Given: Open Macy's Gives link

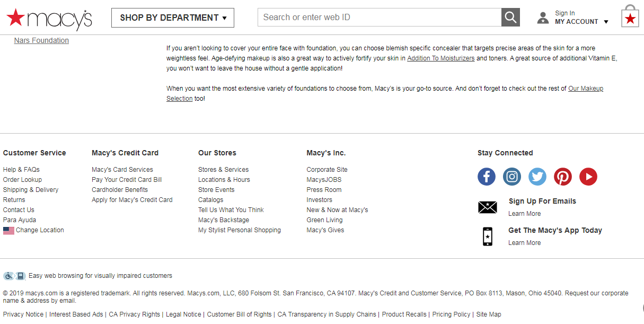Looking at the screenshot, I should 325,230.
